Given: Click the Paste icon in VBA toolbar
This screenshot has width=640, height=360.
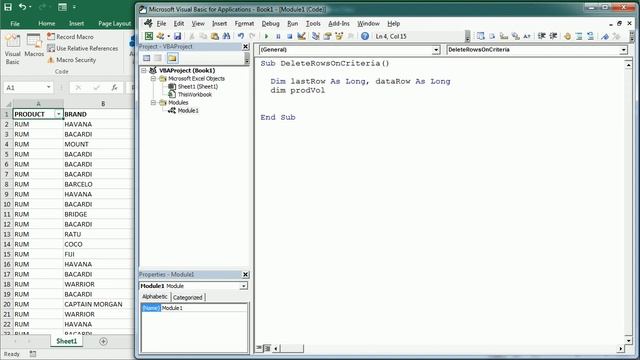Looking at the screenshot, I should 215,36.
